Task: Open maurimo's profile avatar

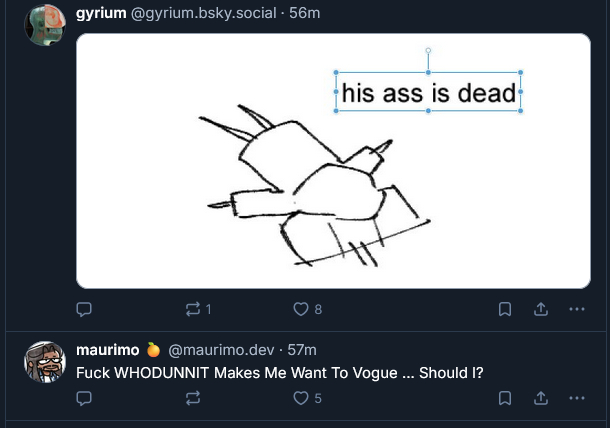Action: point(44,361)
